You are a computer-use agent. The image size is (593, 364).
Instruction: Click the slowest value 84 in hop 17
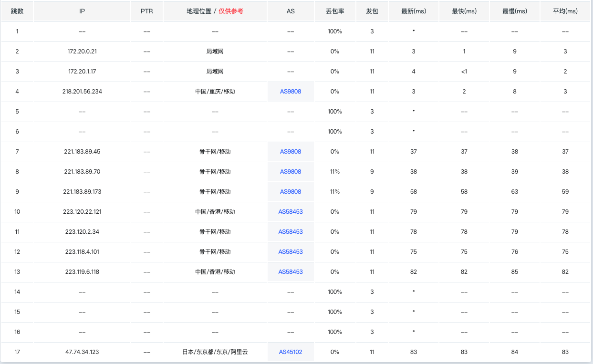point(515,352)
